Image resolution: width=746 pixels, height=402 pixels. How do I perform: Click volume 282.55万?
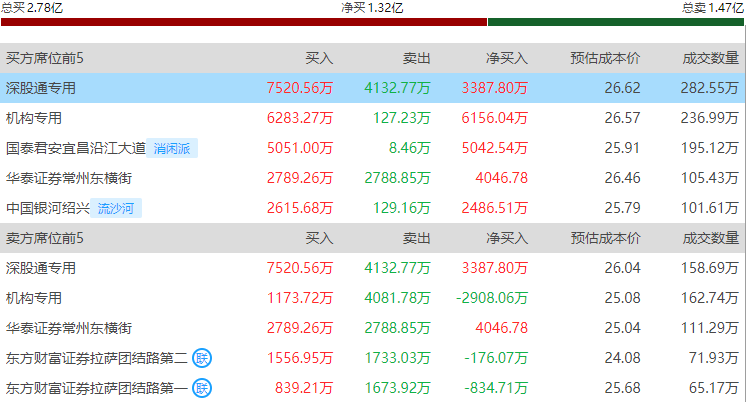(709, 88)
